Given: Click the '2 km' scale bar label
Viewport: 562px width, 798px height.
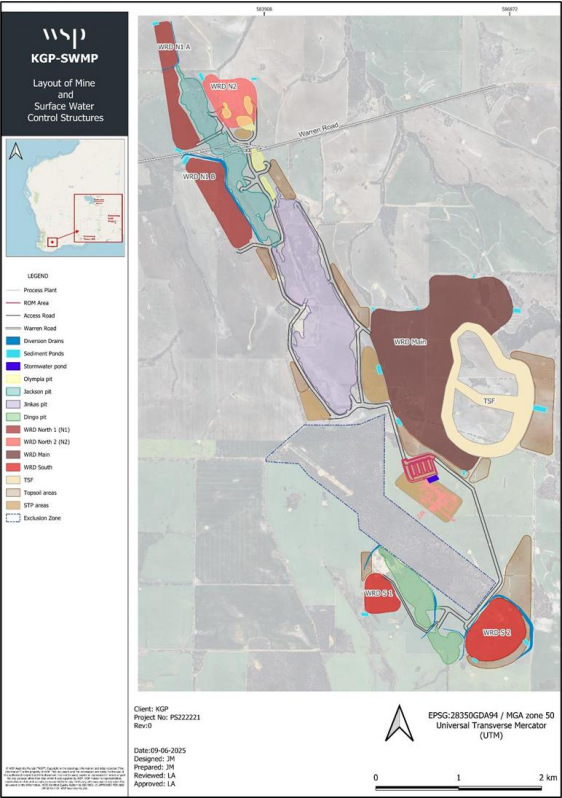Looking at the screenshot, I should pos(548,777).
